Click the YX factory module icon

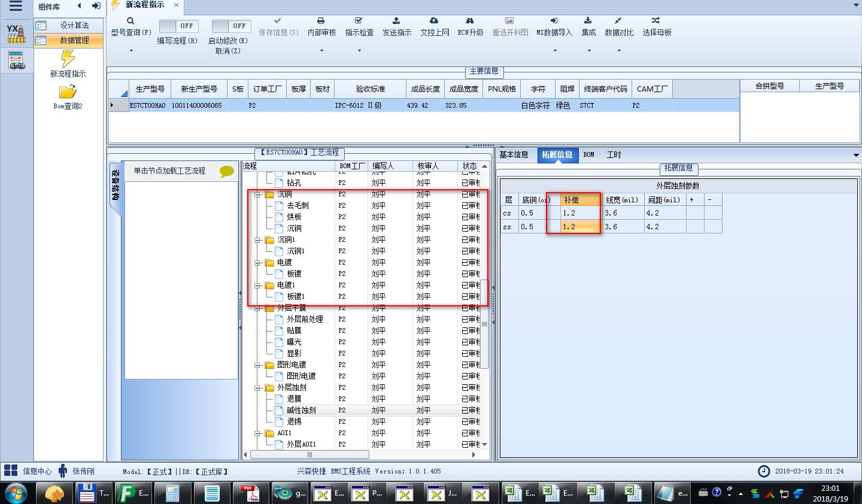(x=16, y=34)
